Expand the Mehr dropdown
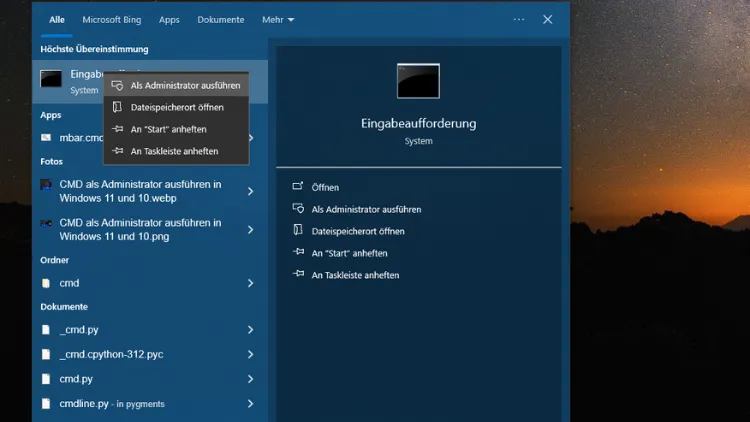Image resolution: width=750 pixels, height=422 pixels. click(x=278, y=20)
